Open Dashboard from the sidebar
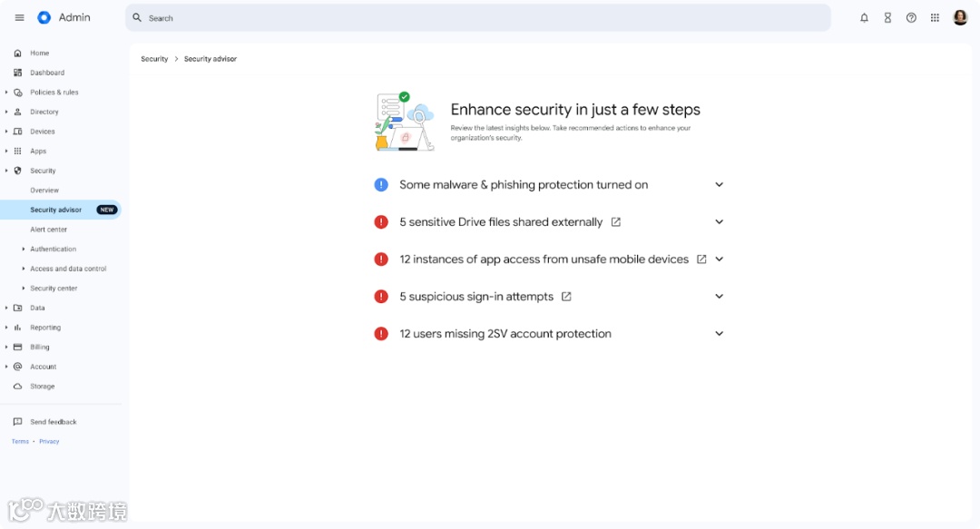This screenshot has width=980, height=529. tap(47, 73)
